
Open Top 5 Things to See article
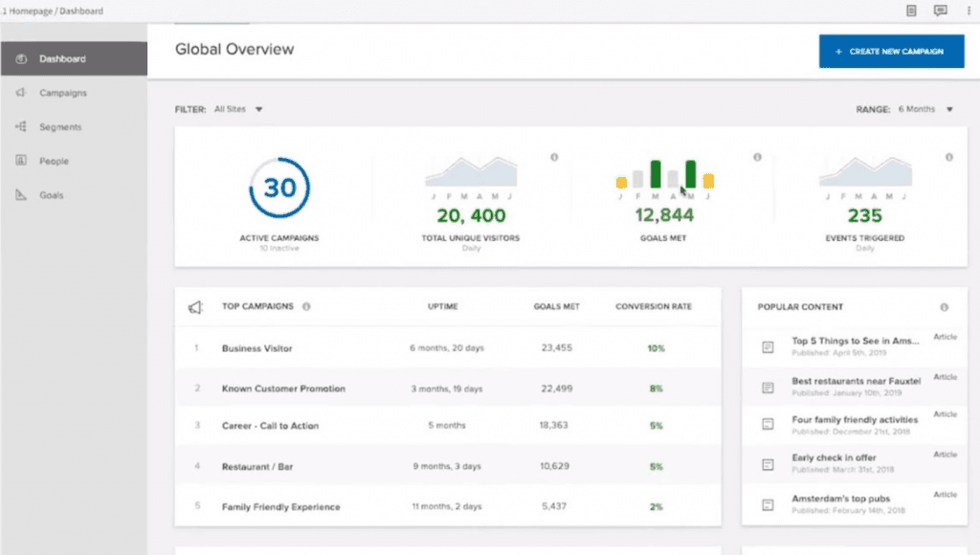coord(855,342)
